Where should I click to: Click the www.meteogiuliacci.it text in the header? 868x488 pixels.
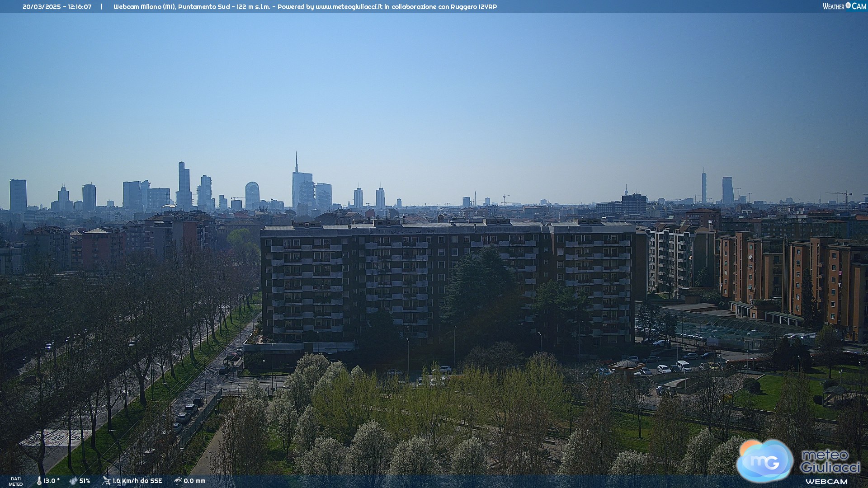pos(349,7)
